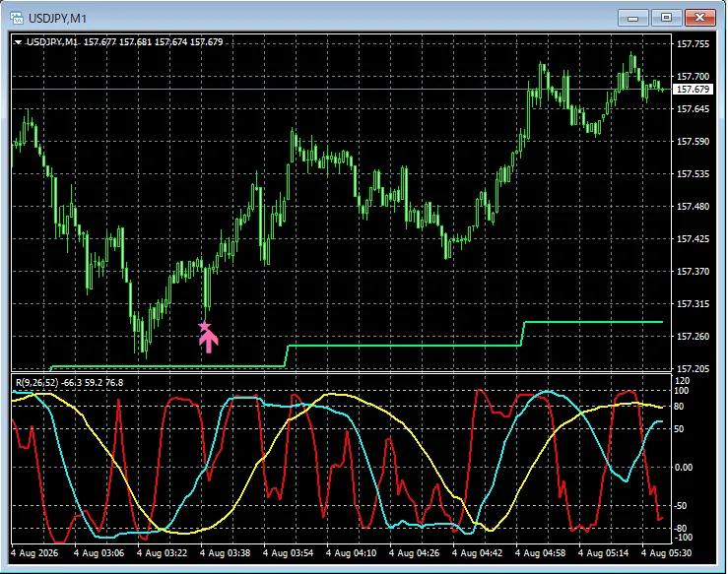Close the USDJPY,M1 chart window
The height and width of the screenshot is (574, 728).
click(699, 18)
